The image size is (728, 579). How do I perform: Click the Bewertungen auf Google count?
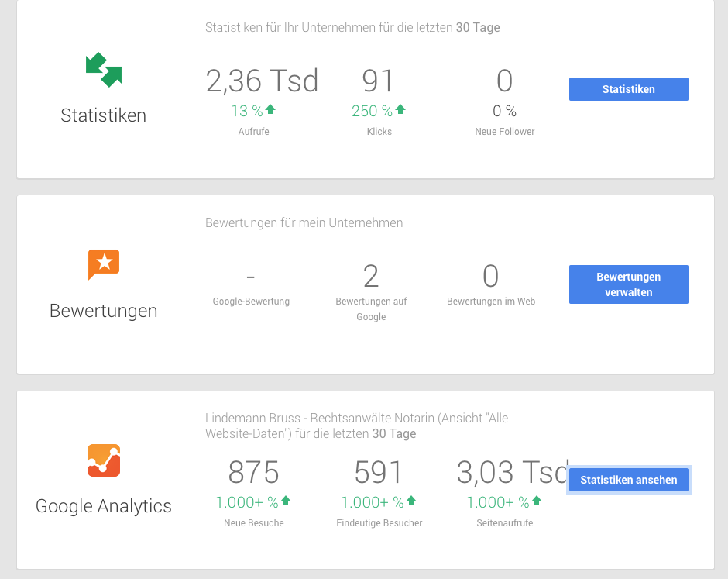coord(371,276)
